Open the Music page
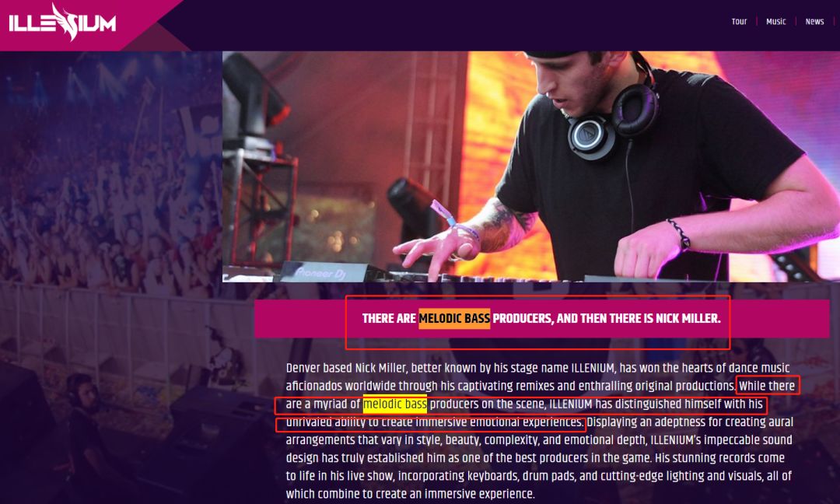The width and height of the screenshot is (840, 504). coord(775,22)
